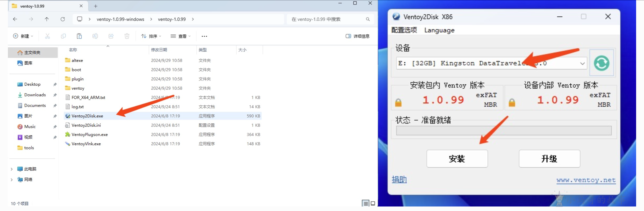Open a new File Explorer tab
Viewport: 644px width, 211px height.
click(96, 6)
